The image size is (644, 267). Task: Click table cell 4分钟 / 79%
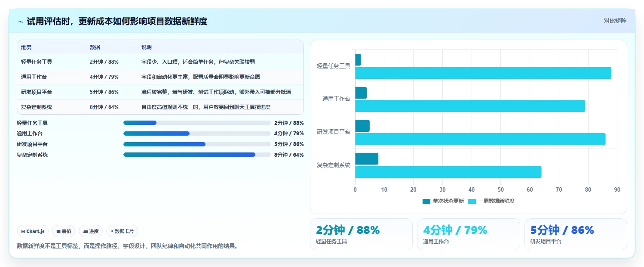(104, 77)
